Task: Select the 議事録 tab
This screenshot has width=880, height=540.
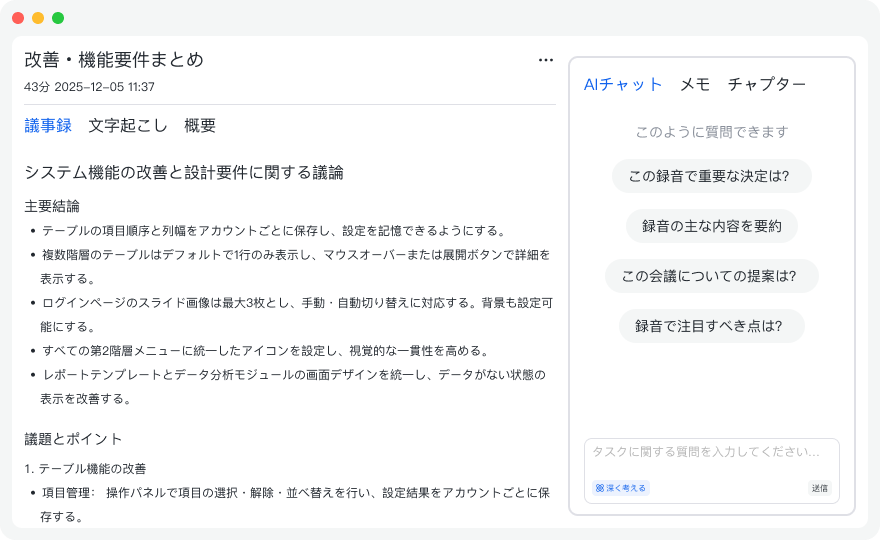Action: click(x=48, y=125)
